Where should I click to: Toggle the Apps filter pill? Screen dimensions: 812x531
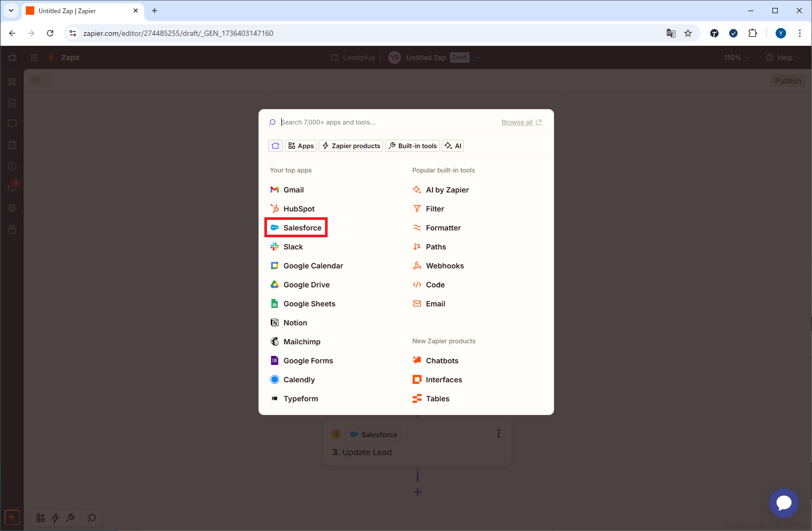point(300,146)
